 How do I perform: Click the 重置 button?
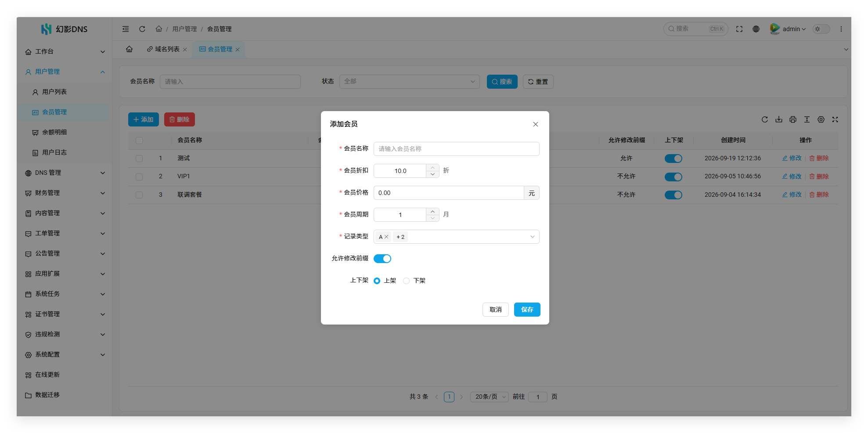(538, 82)
